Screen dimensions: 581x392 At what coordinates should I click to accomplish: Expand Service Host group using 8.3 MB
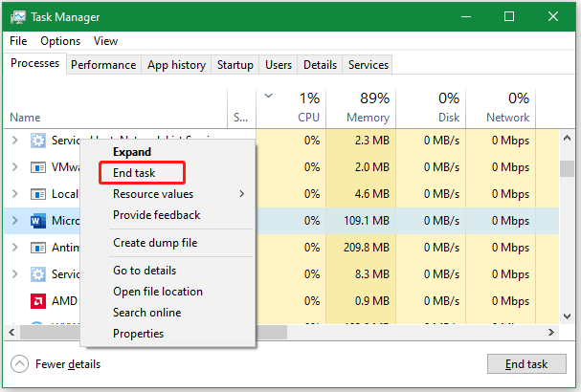(x=14, y=273)
